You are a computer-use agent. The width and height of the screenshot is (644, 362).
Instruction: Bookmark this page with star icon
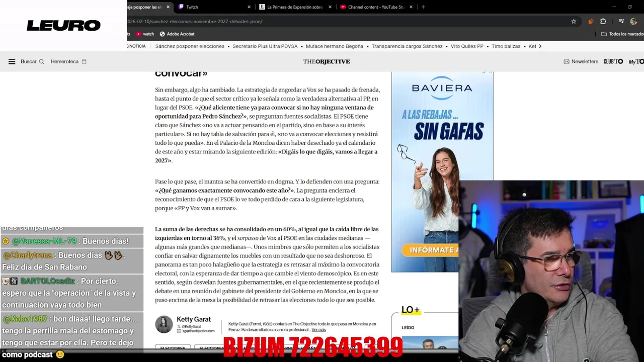(574, 22)
